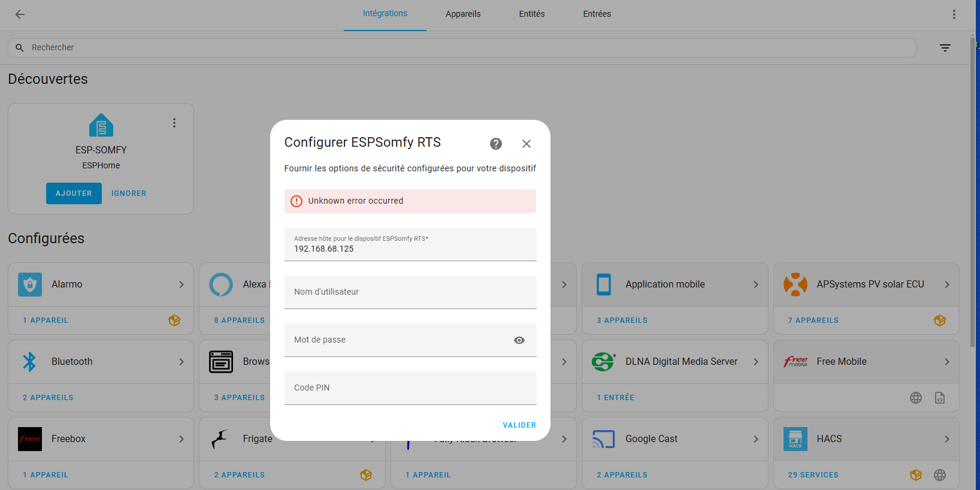Screen dimensions: 980x490
Task: Expand the Freebox integration chevron
Action: click(182, 439)
